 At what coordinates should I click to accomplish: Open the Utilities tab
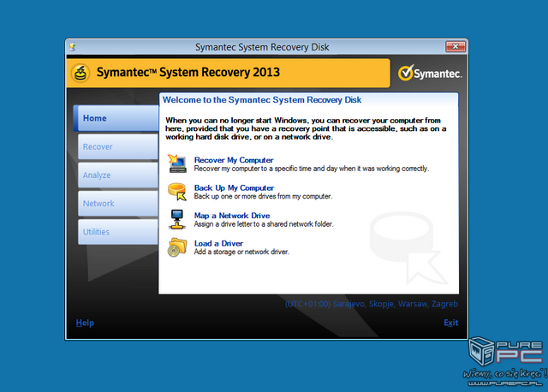[118, 232]
